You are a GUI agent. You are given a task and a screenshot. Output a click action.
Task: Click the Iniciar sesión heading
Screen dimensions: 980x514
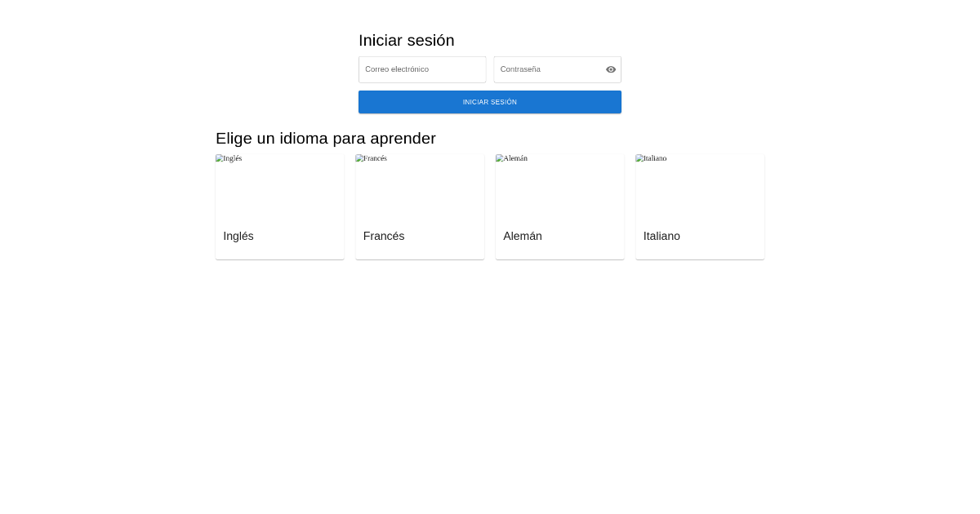click(406, 40)
